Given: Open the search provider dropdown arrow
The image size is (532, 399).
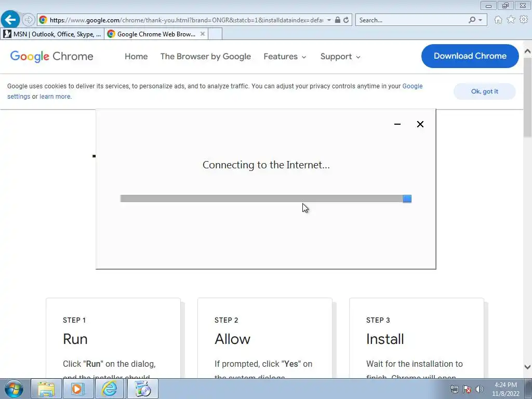Looking at the screenshot, I should pos(480,20).
